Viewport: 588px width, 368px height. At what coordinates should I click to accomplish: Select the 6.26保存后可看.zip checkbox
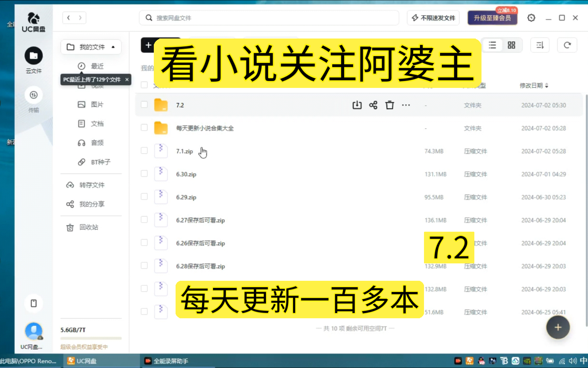[144, 243]
